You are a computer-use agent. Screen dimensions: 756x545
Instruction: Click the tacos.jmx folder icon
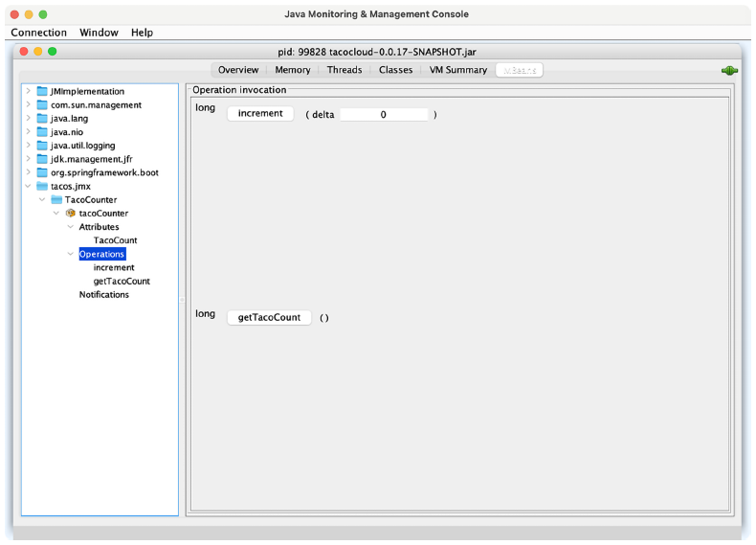pos(42,187)
